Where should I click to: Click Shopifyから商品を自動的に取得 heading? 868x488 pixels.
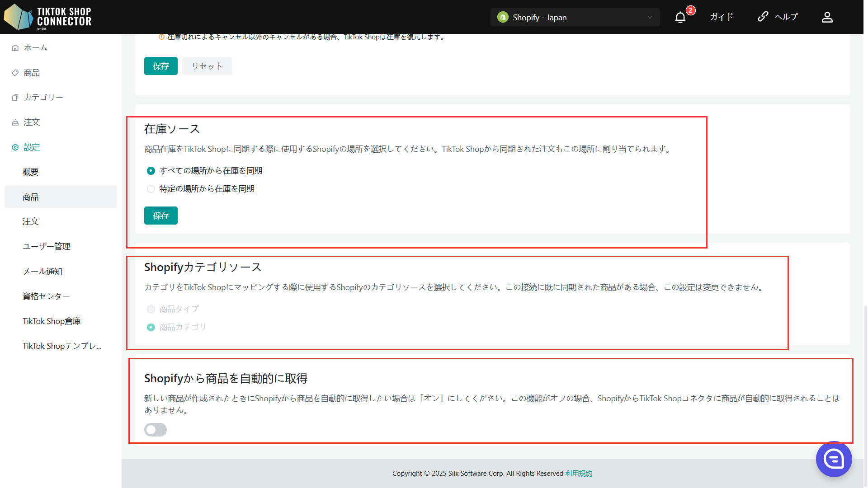pyautogui.click(x=226, y=379)
